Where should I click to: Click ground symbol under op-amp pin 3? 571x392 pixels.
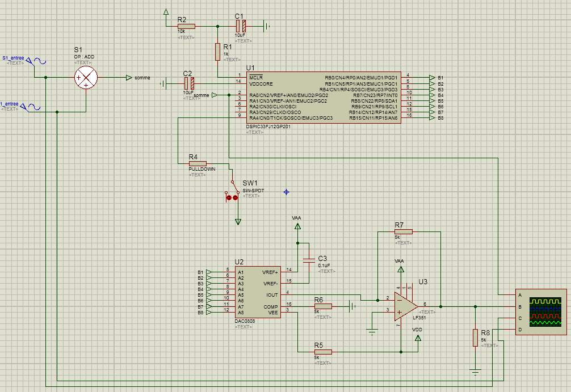tap(372, 332)
